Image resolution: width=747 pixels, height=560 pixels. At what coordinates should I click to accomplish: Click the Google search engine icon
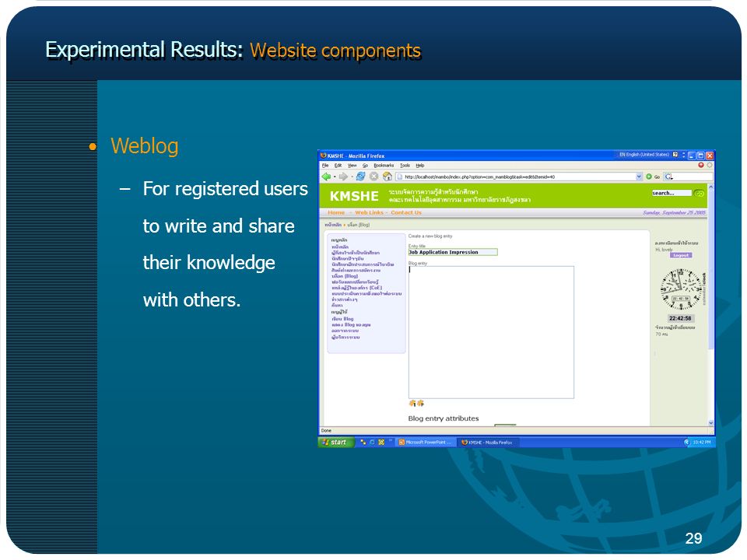click(668, 177)
